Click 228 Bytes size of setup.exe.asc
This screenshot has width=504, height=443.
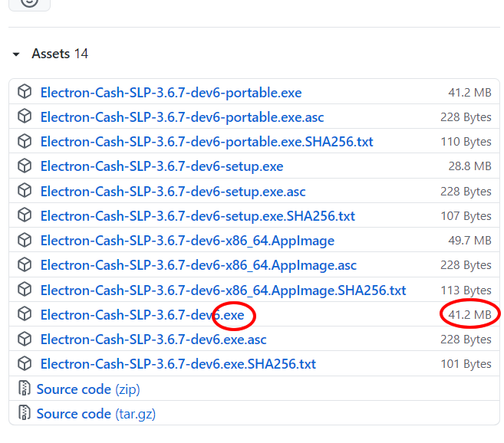pyautogui.click(x=466, y=192)
